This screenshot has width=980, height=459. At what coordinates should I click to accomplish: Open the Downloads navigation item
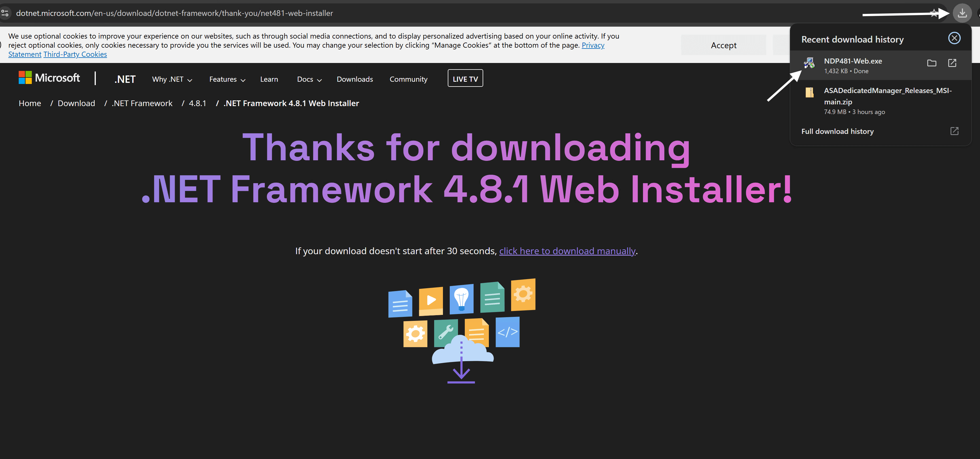coord(355,79)
